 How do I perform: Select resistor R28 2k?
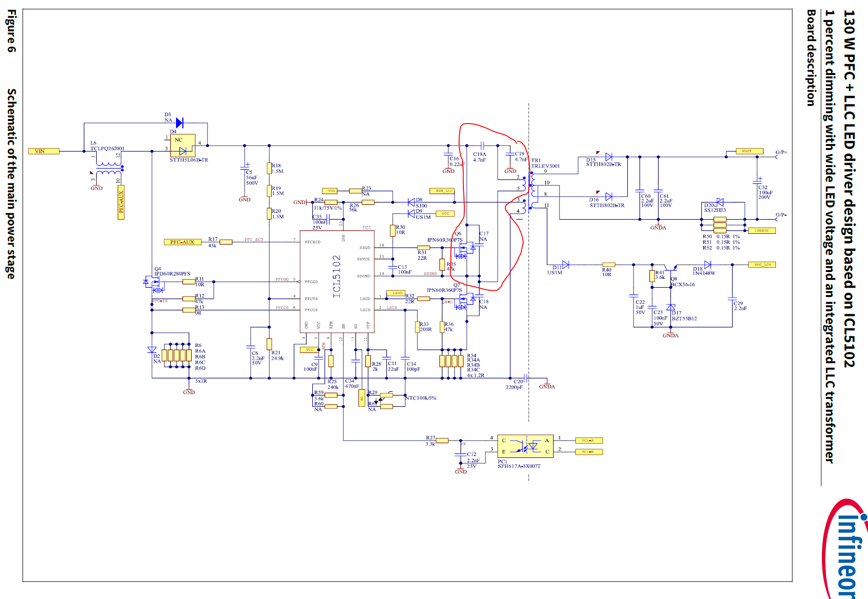tap(368, 361)
